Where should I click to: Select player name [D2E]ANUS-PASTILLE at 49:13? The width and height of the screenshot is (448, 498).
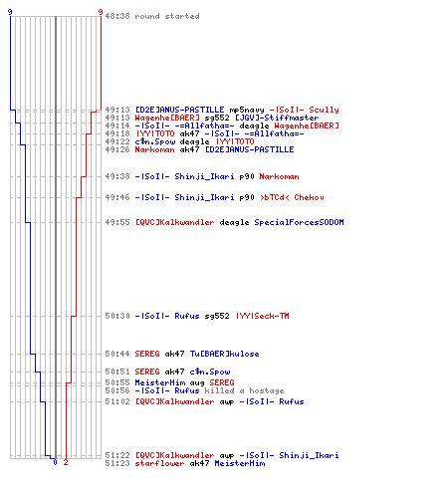tap(179, 110)
